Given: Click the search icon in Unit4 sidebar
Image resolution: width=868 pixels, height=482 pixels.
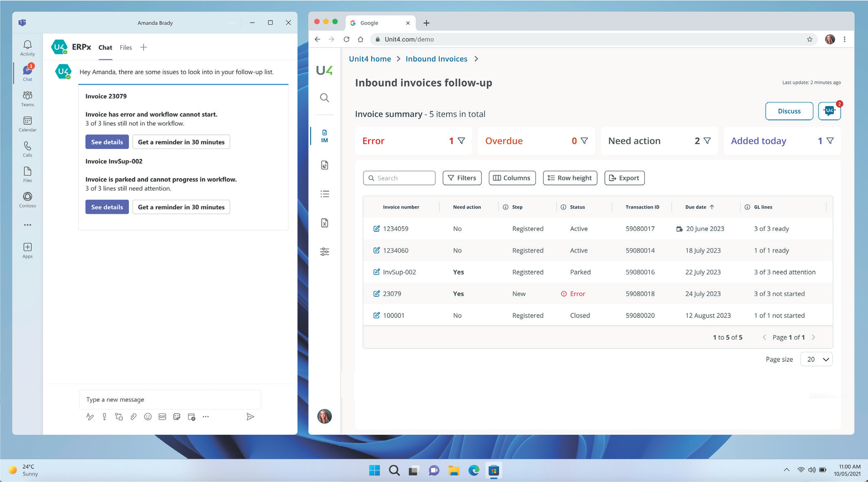Looking at the screenshot, I should point(324,98).
